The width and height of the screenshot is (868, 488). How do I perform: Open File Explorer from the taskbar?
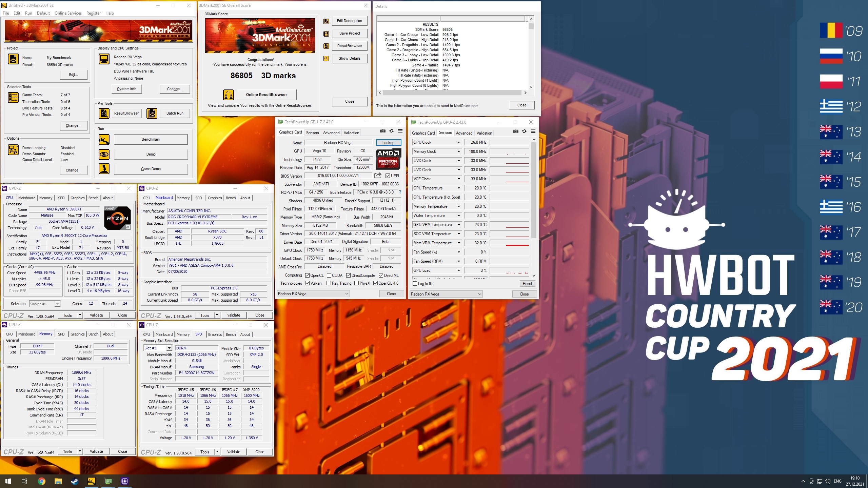coord(58,481)
